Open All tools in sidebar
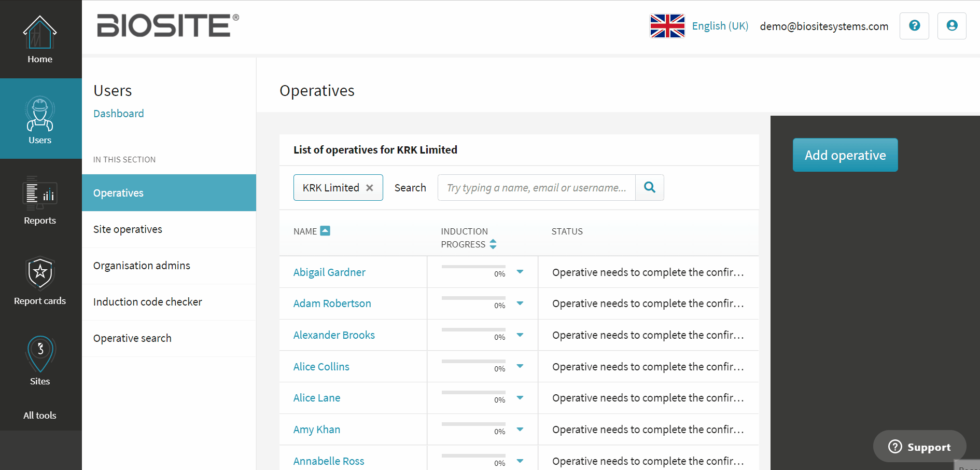The height and width of the screenshot is (470, 980). [x=40, y=416]
